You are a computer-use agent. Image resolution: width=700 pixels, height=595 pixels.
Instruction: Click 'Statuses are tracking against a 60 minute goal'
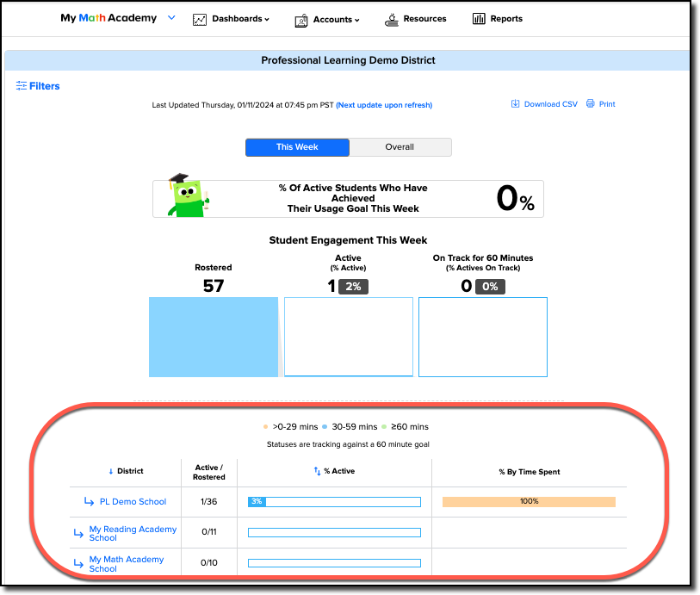(348, 444)
